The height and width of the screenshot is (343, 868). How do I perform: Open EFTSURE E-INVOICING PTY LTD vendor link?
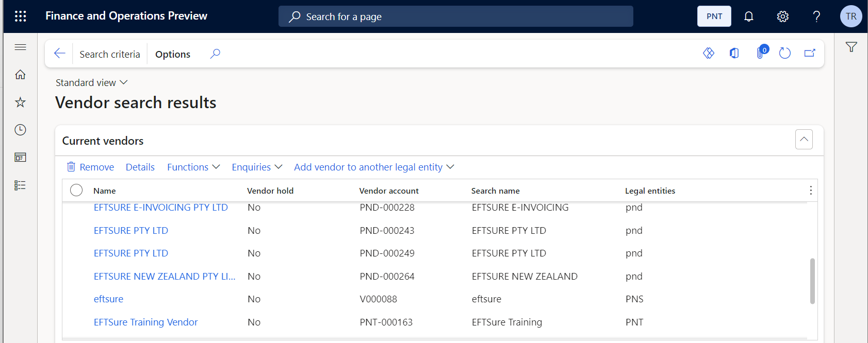tap(161, 208)
